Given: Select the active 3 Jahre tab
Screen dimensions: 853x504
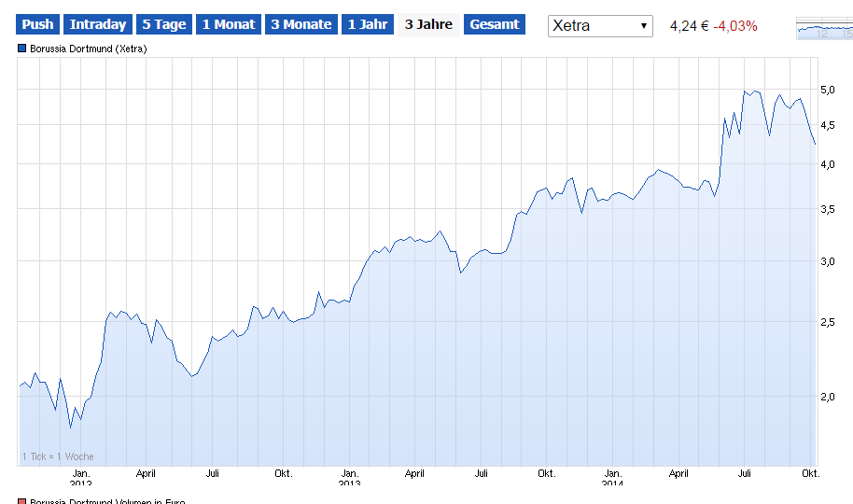Looking at the screenshot, I should [428, 25].
